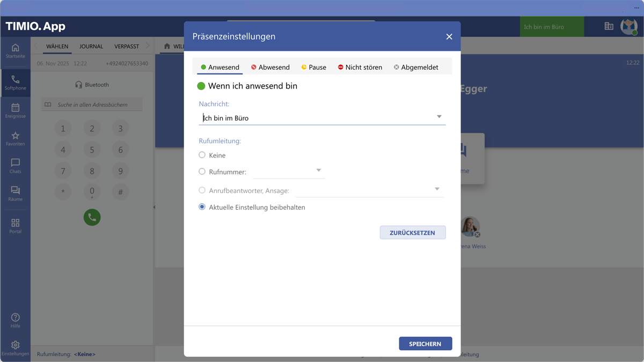Viewport: 644px width, 362px height.
Task: Expand the Rufnummer number dropdown
Action: (x=319, y=172)
